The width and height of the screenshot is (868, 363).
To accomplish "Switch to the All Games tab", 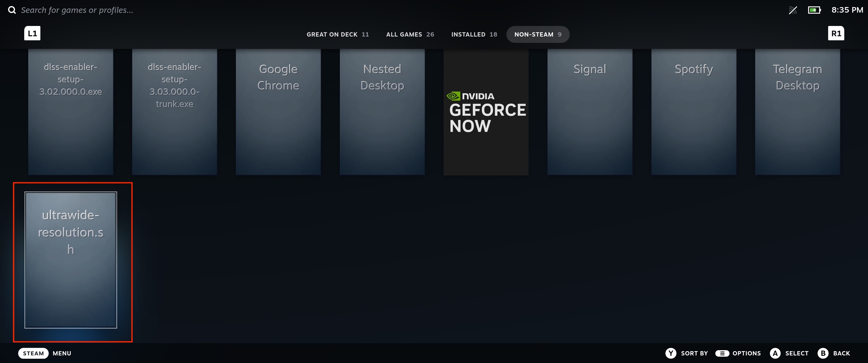I will 410,34.
